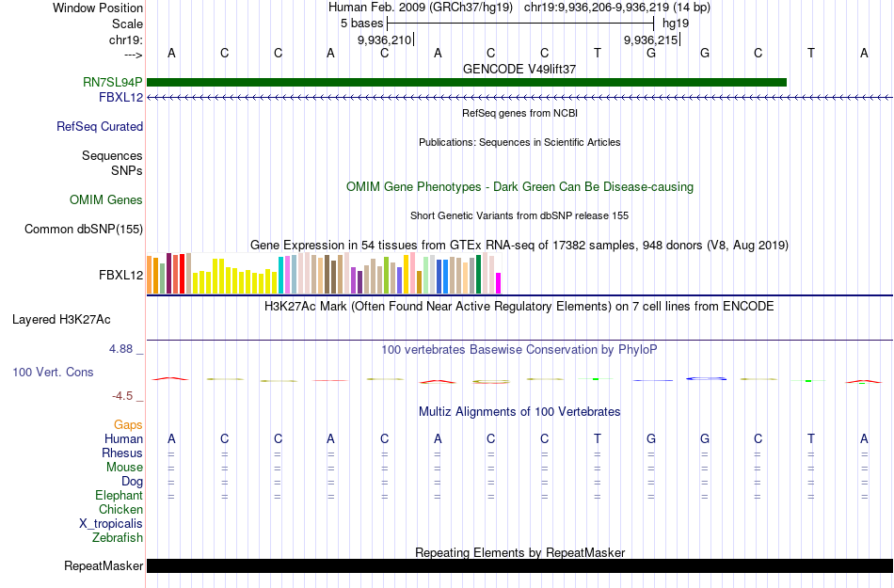Select the Rhesus species label
This screenshot has width=894, height=588.
tap(122, 453)
